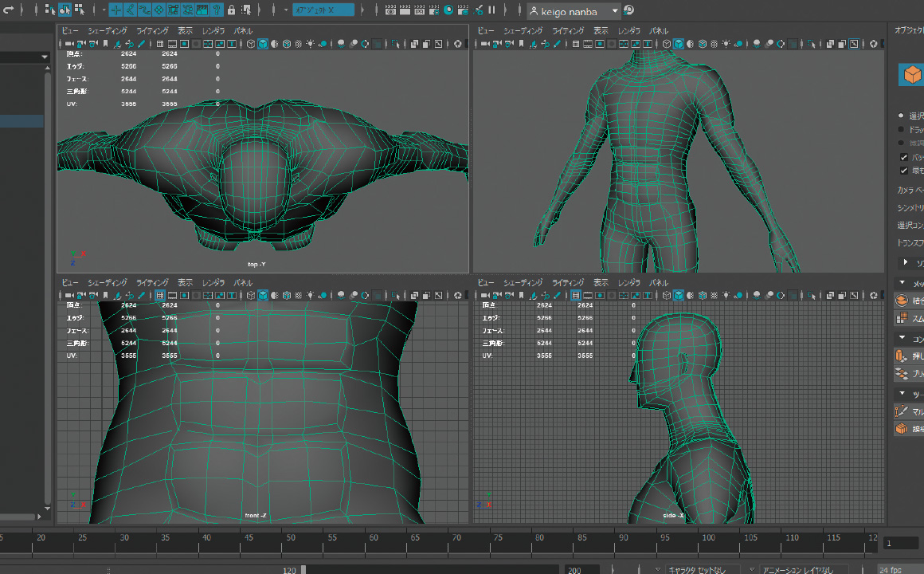The height and width of the screenshot is (574, 924).
Task: Open the keigo nanba account dropdown
Action: pyautogui.click(x=574, y=11)
